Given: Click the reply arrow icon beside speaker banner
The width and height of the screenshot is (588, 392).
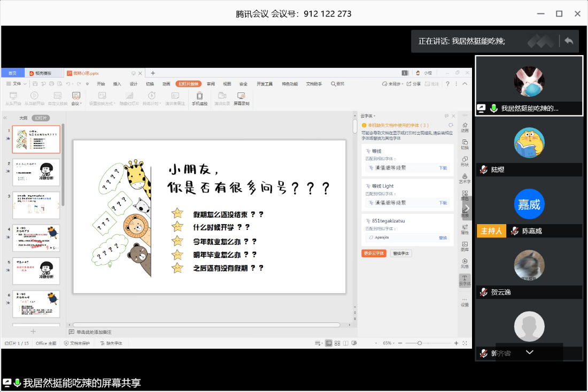Looking at the screenshot, I should 569,41.
